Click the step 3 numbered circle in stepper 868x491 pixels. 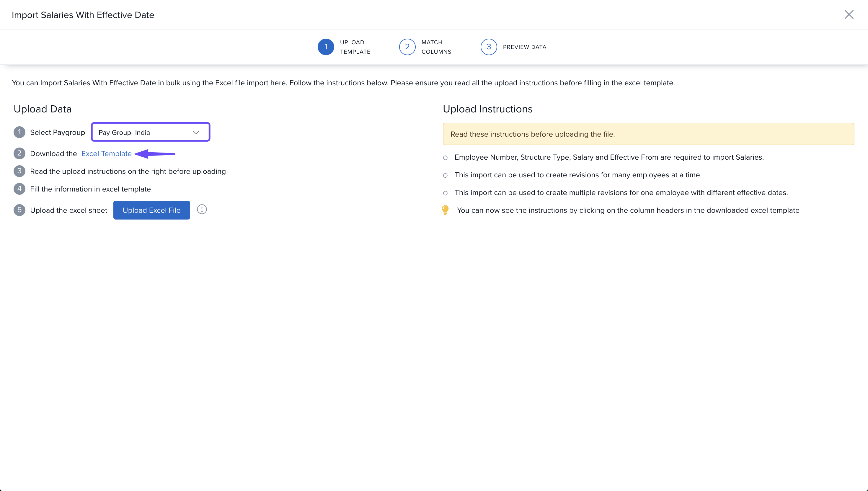click(489, 47)
